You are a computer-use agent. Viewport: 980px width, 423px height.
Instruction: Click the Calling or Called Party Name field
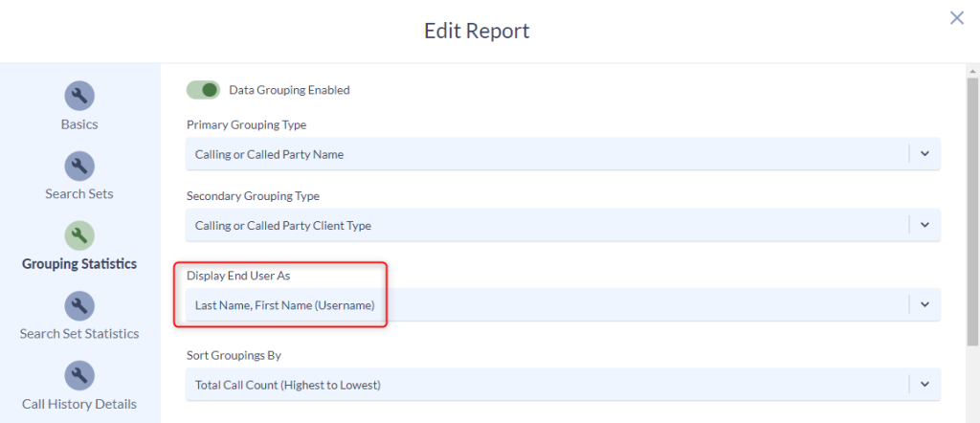click(563, 154)
